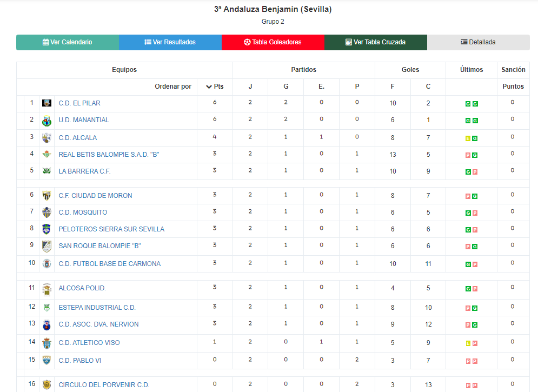538x392 pixels.
Task: Switch to the Detallada view
Action: [479, 42]
